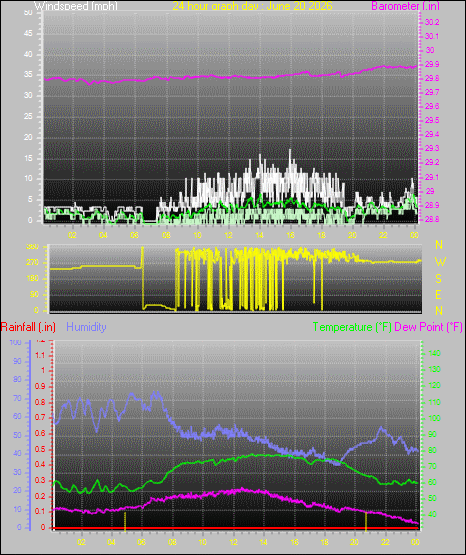This screenshot has height=555, width=466.
Task: Click barometer axis value 29.5
Action: pyautogui.click(x=432, y=120)
